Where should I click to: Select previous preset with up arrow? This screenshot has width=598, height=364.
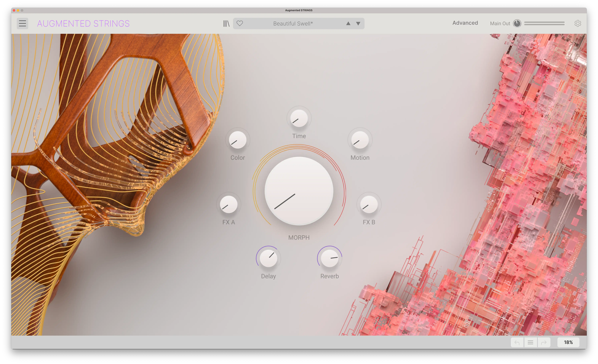(x=348, y=24)
